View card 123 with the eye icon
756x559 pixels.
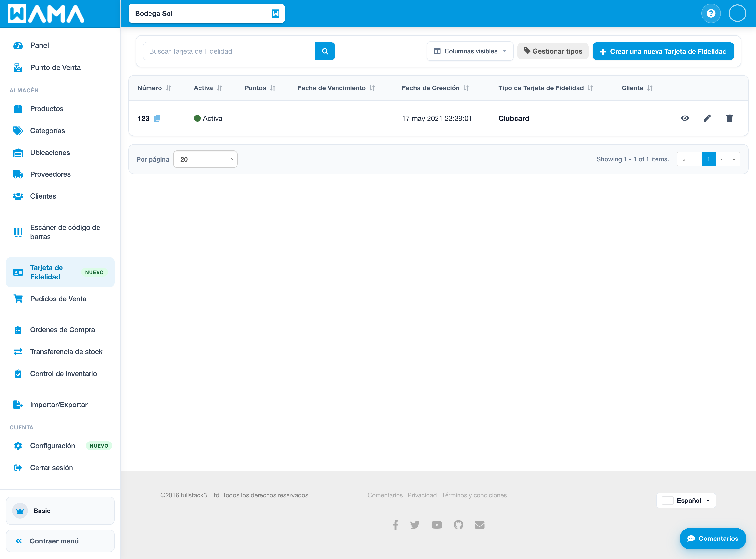coord(685,118)
